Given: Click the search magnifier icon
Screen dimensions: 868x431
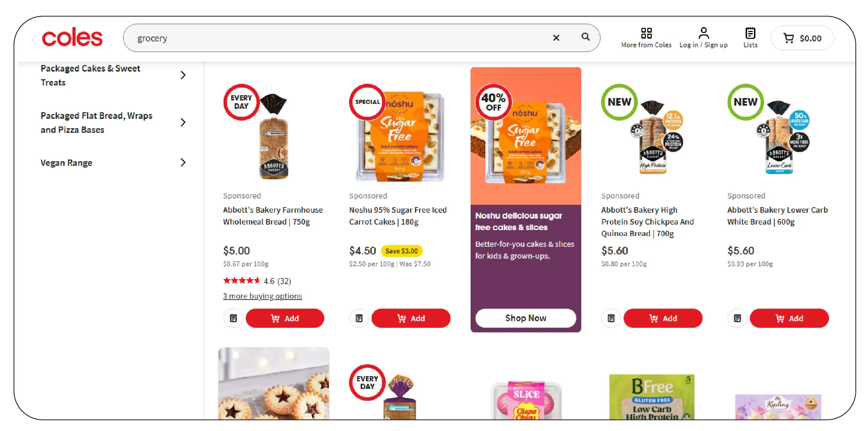Looking at the screenshot, I should [585, 37].
